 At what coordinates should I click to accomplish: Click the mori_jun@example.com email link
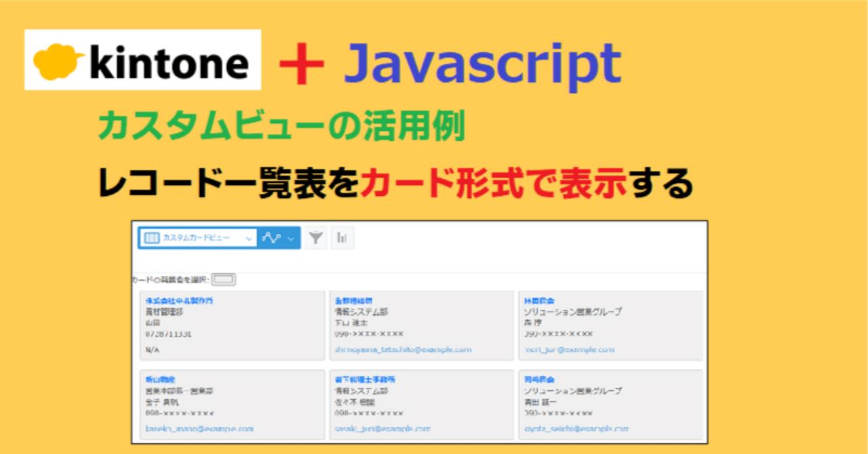coord(569,350)
